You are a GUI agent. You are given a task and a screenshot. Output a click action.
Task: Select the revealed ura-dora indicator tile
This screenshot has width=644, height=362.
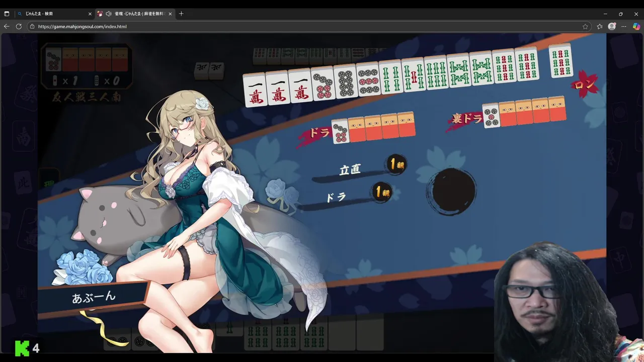pos(492,115)
